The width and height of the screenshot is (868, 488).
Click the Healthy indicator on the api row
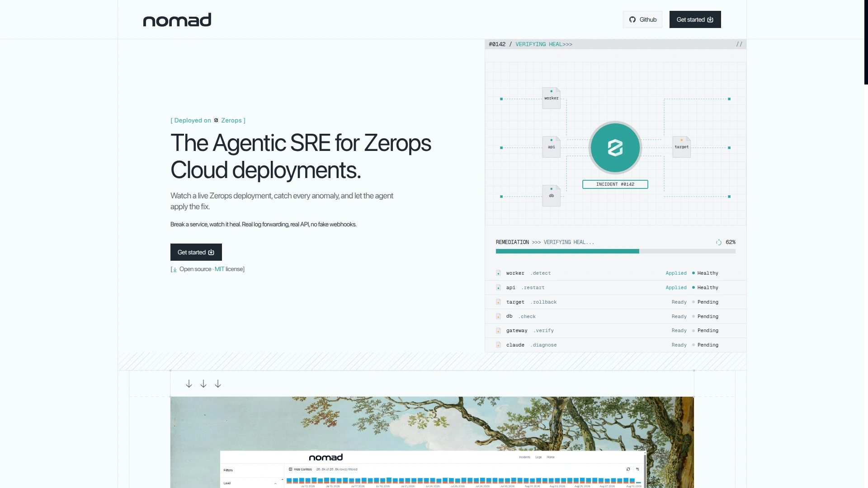tap(705, 287)
